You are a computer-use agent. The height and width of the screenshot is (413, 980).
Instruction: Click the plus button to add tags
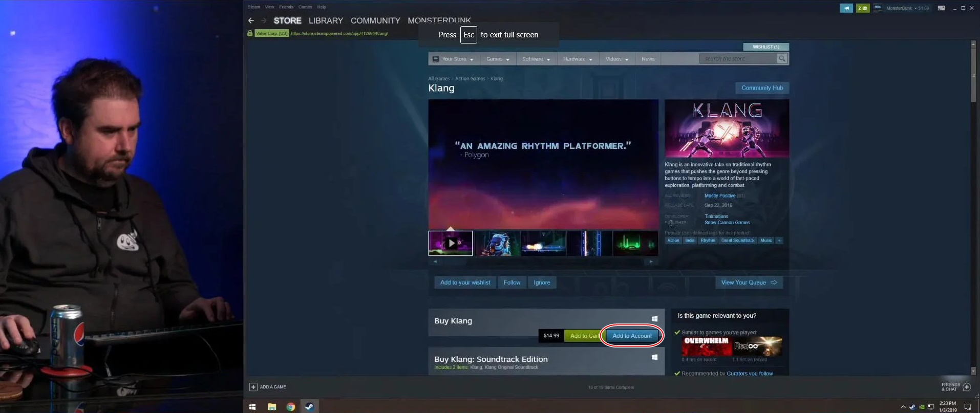[x=779, y=241]
